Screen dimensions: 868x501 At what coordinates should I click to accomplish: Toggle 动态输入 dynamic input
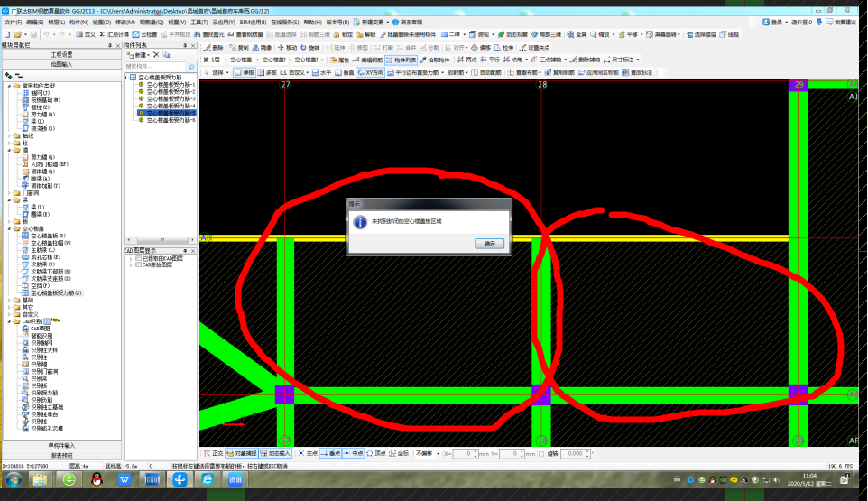point(276,453)
